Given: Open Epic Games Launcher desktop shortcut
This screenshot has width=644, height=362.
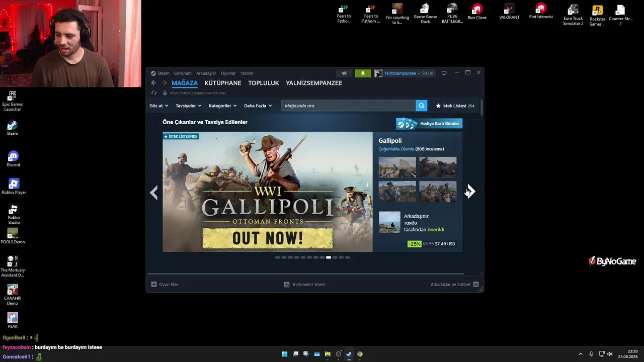Looking at the screenshot, I should coord(13,101).
